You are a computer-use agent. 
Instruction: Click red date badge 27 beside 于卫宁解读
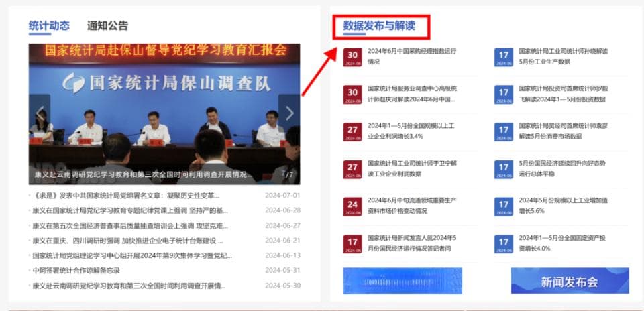pyautogui.click(x=352, y=169)
